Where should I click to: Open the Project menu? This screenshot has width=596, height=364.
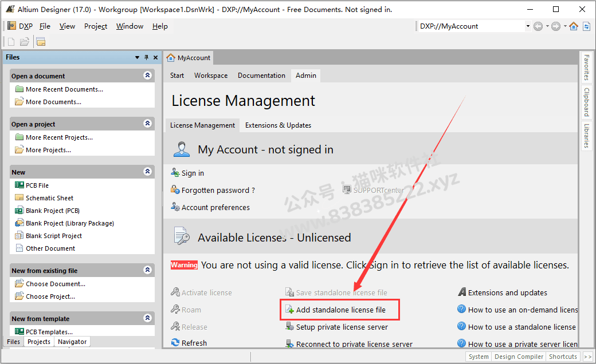(96, 26)
